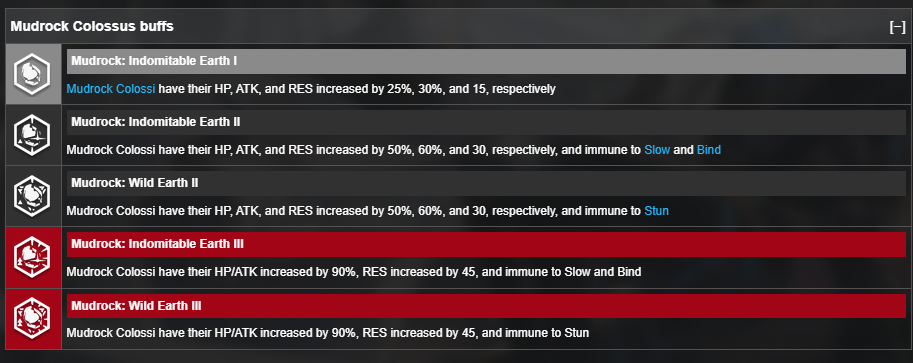Select the Indomitable Earth II buff icon
913x363 pixels.
pyautogui.click(x=33, y=135)
